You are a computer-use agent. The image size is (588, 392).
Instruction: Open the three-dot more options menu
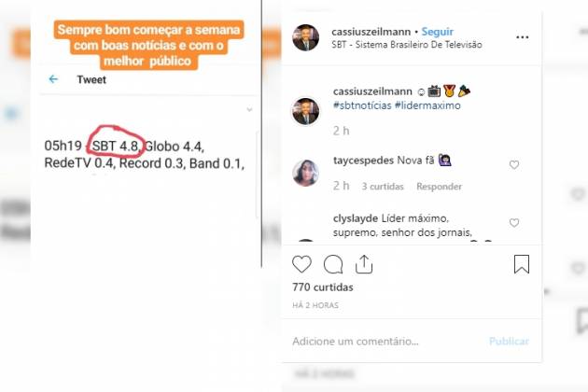(522, 37)
